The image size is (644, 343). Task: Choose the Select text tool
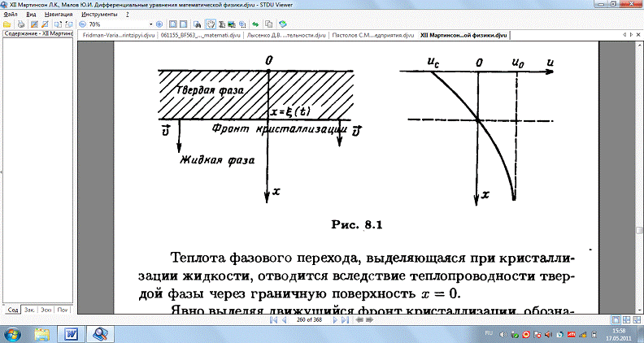pyautogui.click(x=222, y=24)
